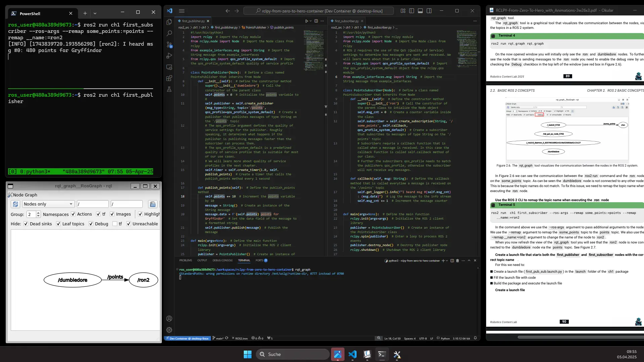The width and height of the screenshot is (644, 362).
Task: Click the Kill Terminal trash icon
Action: pos(457,261)
